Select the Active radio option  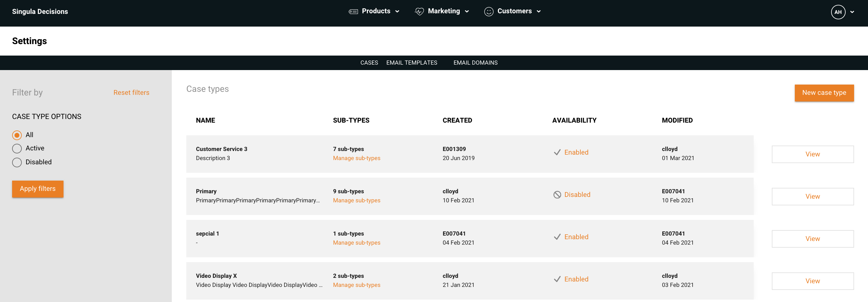(x=17, y=149)
